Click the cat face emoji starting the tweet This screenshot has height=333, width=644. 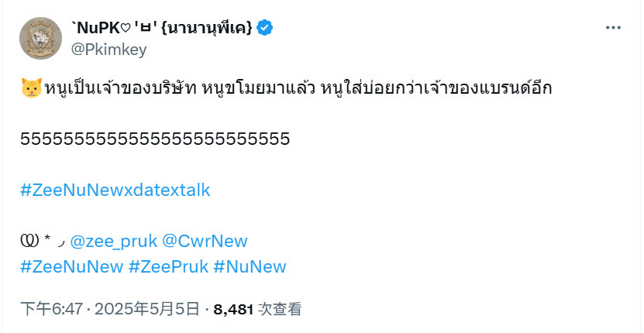click(31, 88)
